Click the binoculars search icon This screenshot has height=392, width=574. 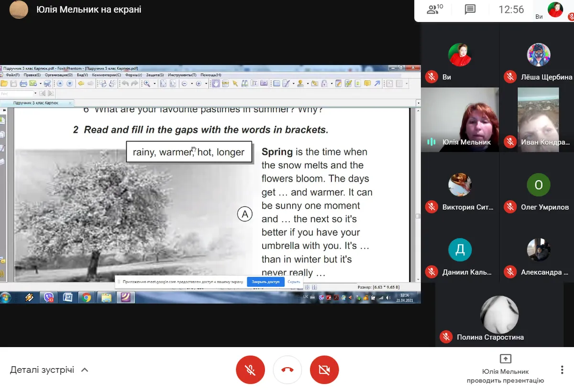tap(245, 84)
